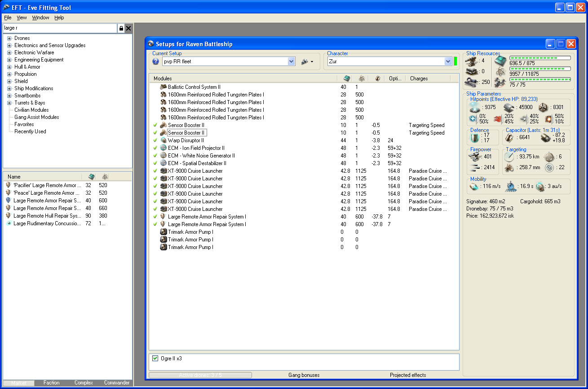Click the armor hitpoints icon showing 45900

(x=508, y=107)
